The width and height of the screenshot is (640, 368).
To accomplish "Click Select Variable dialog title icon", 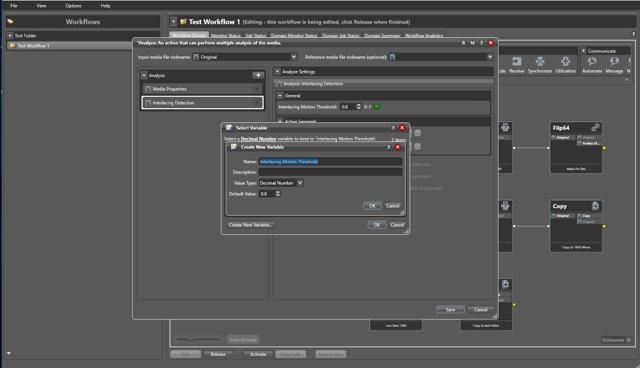I will [x=229, y=128].
